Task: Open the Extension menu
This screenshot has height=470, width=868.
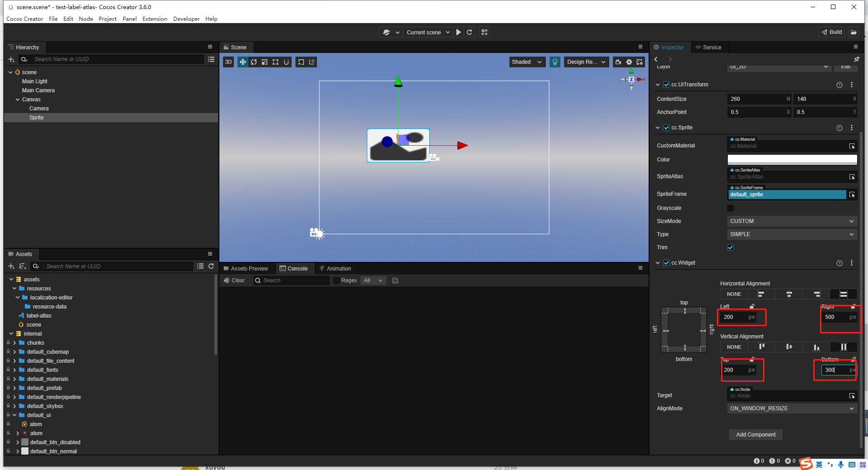Action: coord(155,19)
